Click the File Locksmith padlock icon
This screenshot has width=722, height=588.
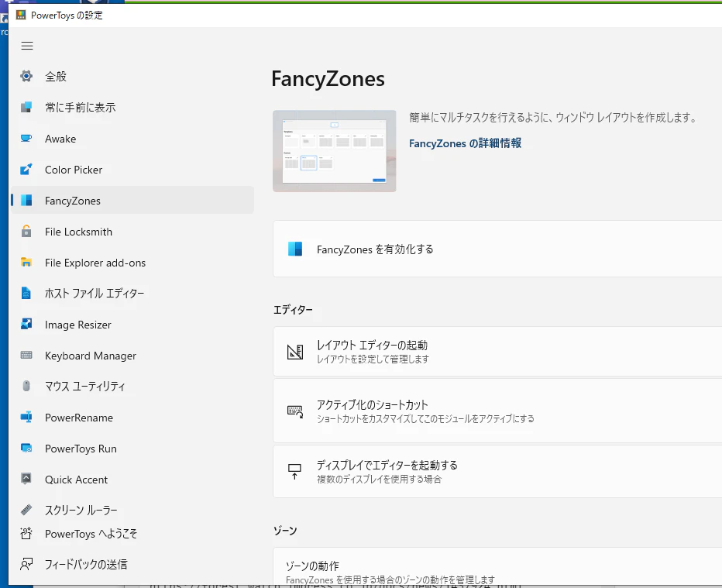click(x=26, y=231)
